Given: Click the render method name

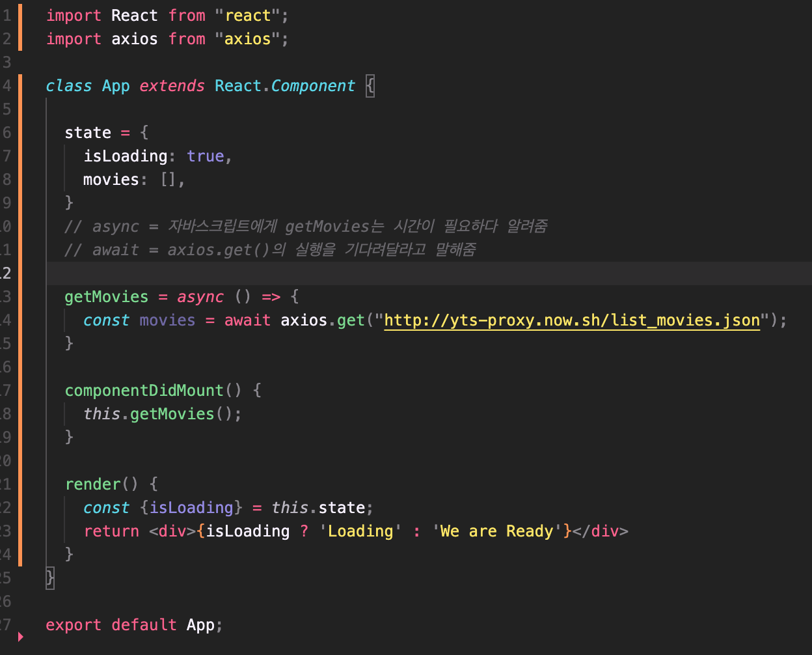Looking at the screenshot, I should pos(93,484).
